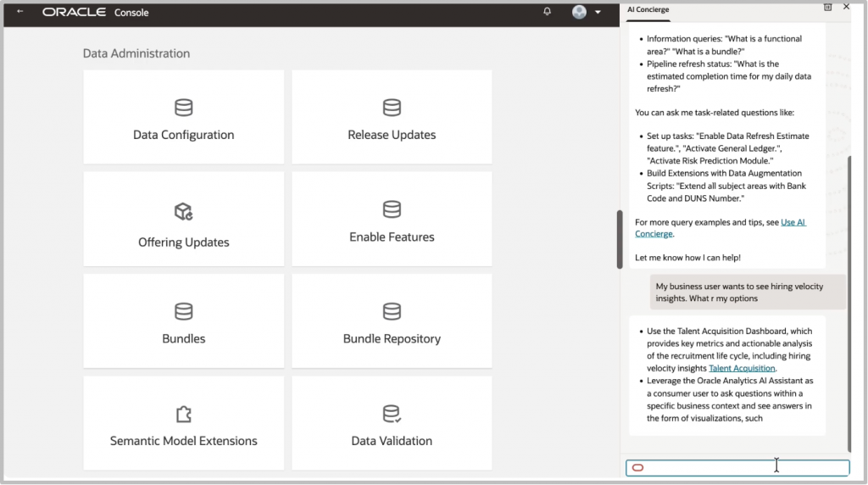The width and height of the screenshot is (868, 485).
Task: Click the "Build Extensions with Data Augmentation Scripts" bullet
Action: (x=726, y=186)
